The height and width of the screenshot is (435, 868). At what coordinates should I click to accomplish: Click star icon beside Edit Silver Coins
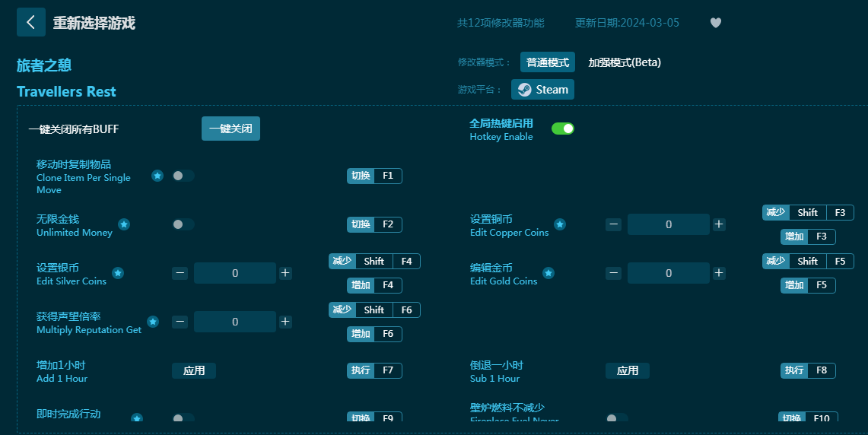point(118,273)
